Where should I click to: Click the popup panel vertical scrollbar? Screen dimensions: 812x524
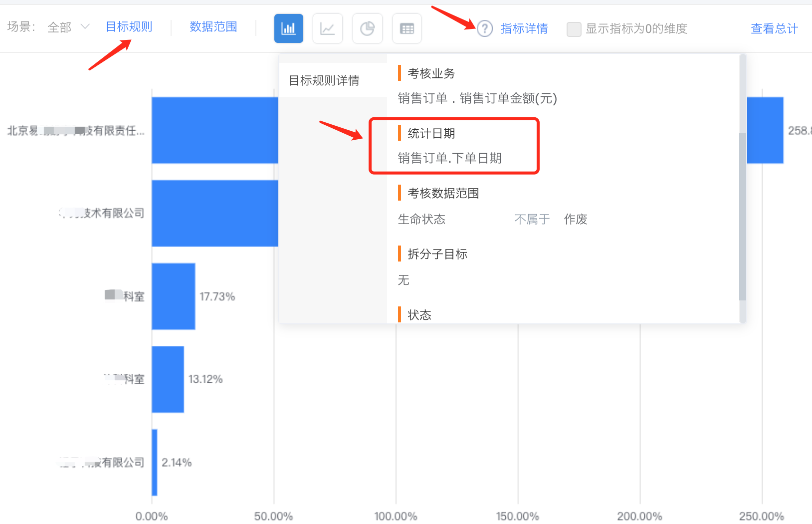742,215
